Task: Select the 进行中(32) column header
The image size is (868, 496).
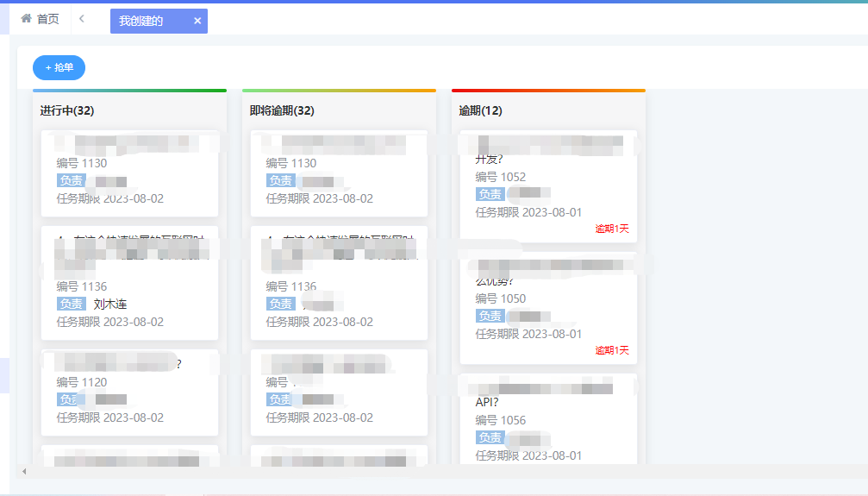Action: 67,110
